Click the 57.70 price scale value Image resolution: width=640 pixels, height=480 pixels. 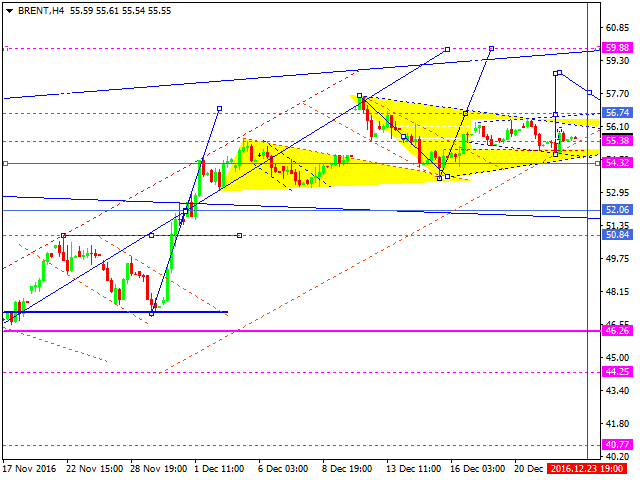pos(618,94)
